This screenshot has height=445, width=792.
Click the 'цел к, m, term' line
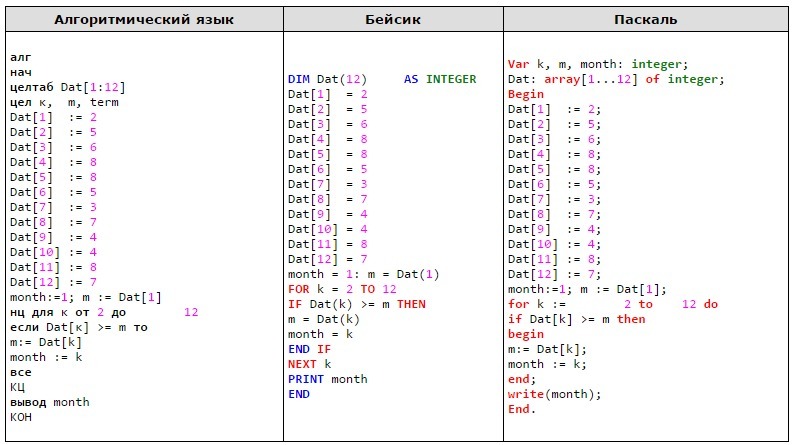click(64, 102)
